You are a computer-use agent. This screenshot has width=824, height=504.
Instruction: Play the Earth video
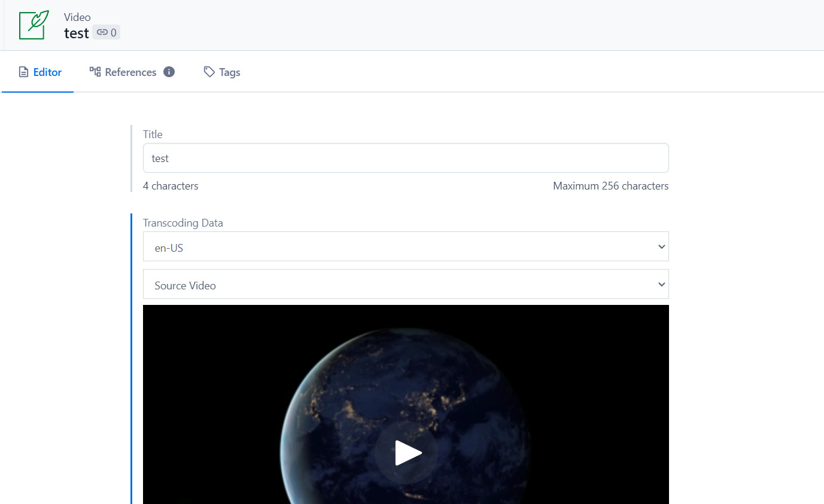point(406,453)
